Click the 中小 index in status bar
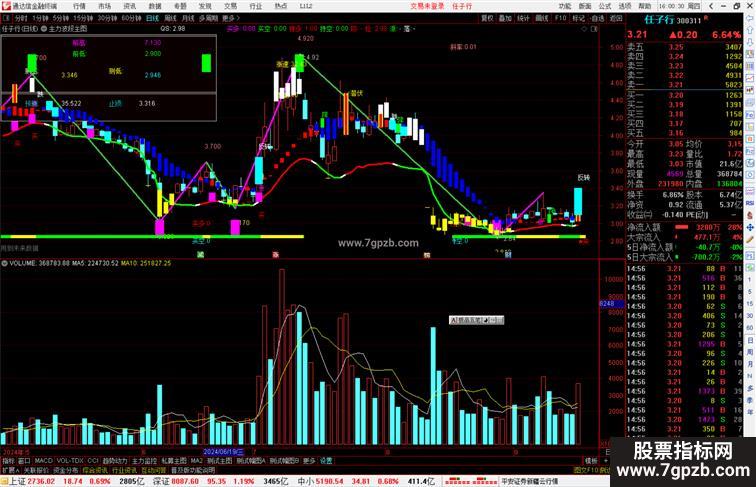 pyautogui.click(x=306, y=481)
